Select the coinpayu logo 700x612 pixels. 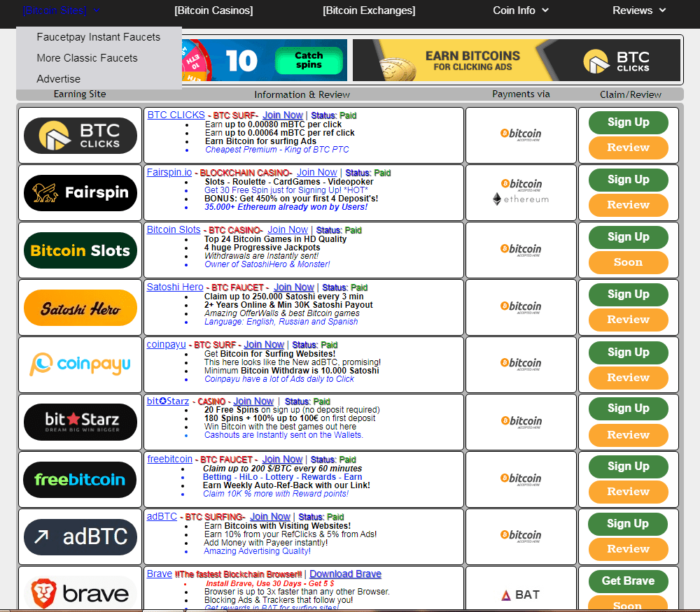coord(80,364)
